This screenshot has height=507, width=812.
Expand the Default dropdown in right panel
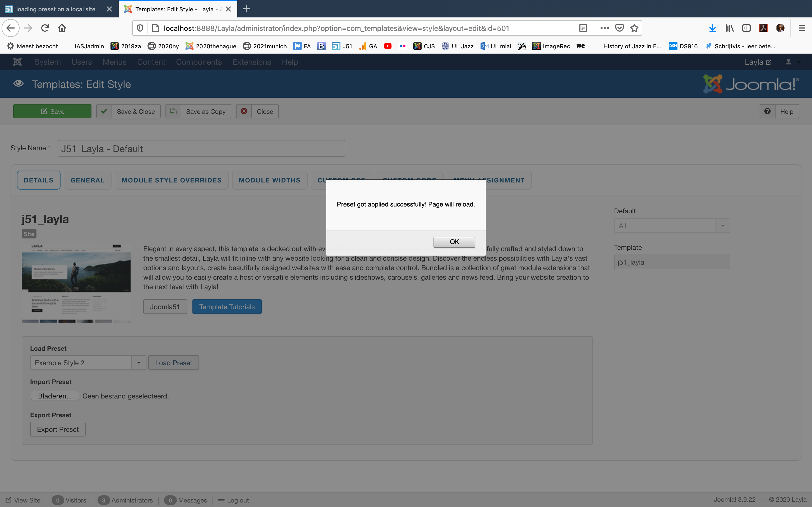coord(722,226)
